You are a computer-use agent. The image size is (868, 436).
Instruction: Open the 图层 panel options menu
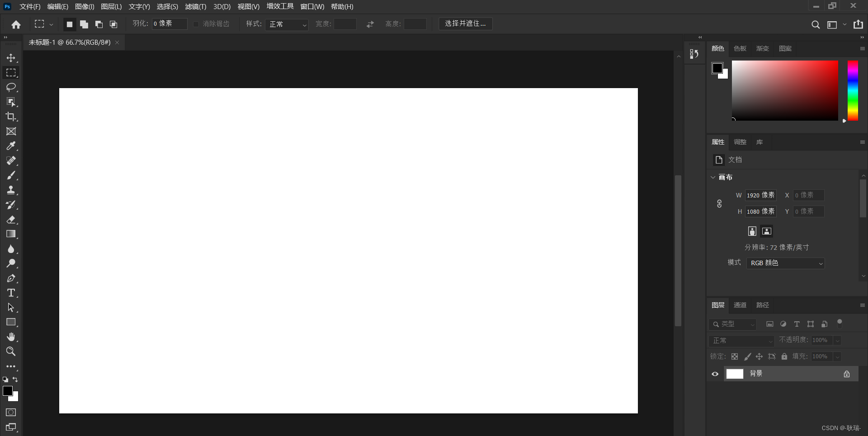tap(862, 305)
